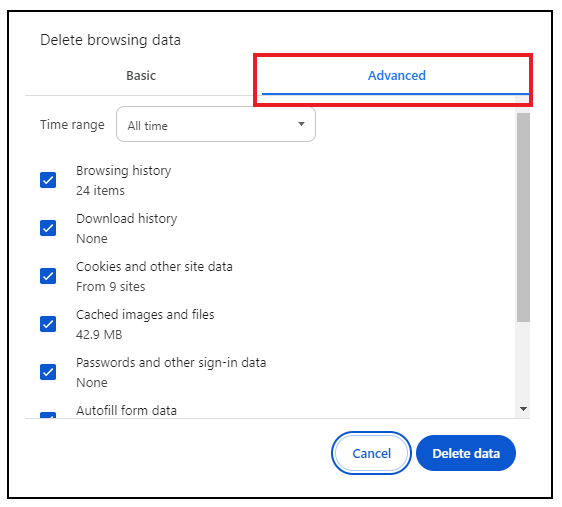Uncheck the Browsing history checkbox
The image size is (562, 507).
pyautogui.click(x=48, y=180)
